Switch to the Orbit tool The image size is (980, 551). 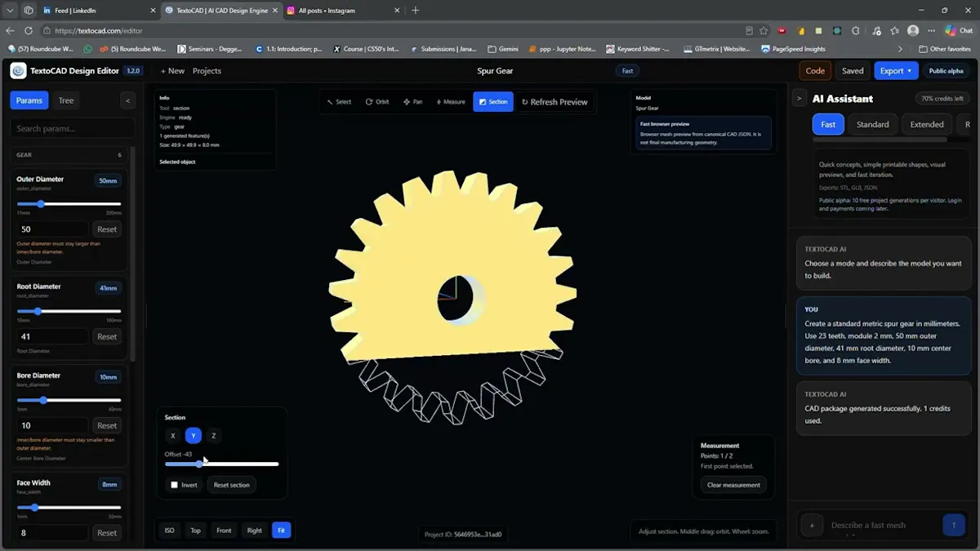tap(377, 102)
